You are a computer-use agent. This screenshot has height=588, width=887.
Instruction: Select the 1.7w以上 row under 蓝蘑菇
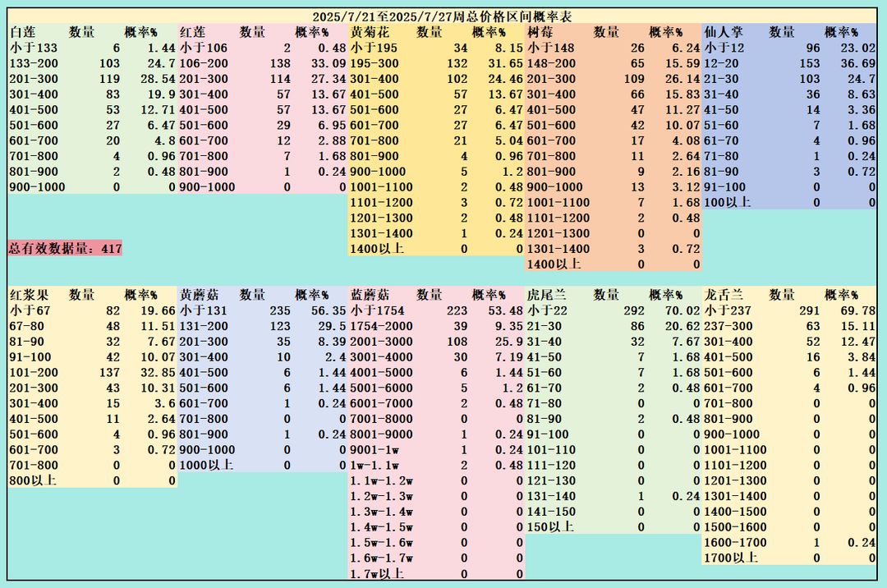(437, 573)
